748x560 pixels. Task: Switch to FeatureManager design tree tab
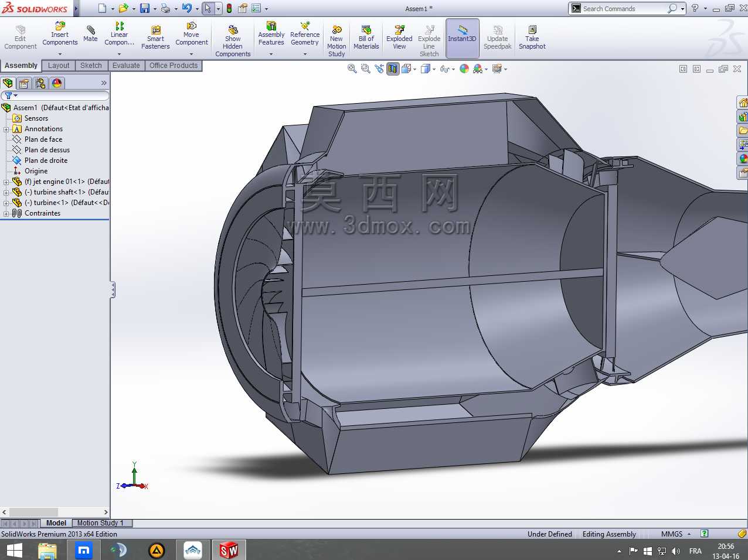[8, 83]
